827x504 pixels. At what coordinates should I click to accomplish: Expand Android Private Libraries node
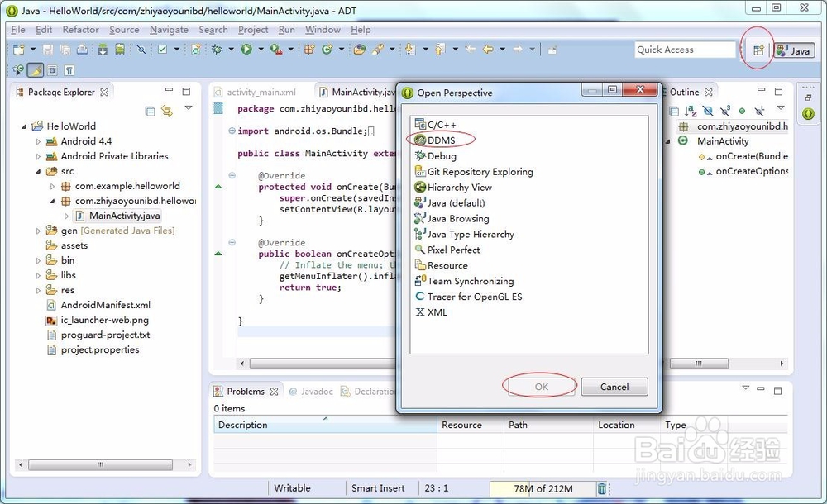coord(38,156)
